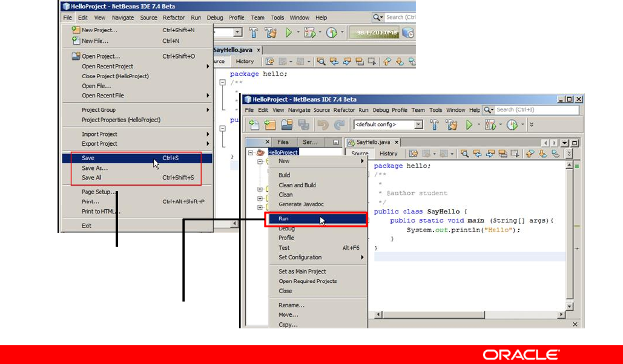Click Undo arrow in front window toolbar
Viewport: 623px width, 364px height.
tap(323, 125)
